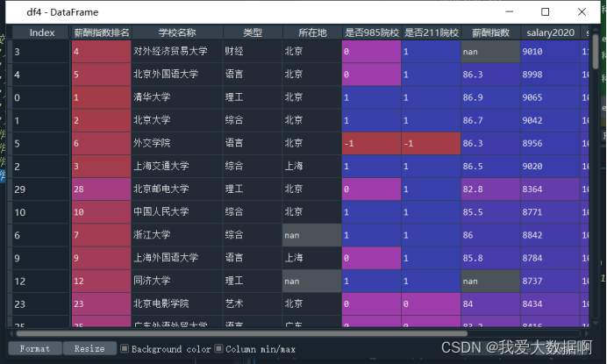Toggle the Column min/max checkbox
This screenshot has height=364, width=607.
(218, 348)
